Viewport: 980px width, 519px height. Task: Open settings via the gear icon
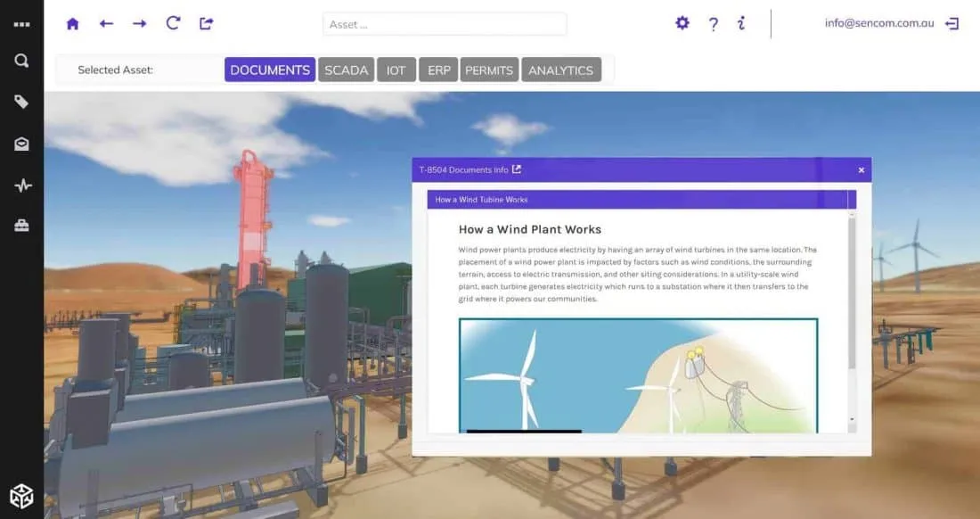click(682, 24)
